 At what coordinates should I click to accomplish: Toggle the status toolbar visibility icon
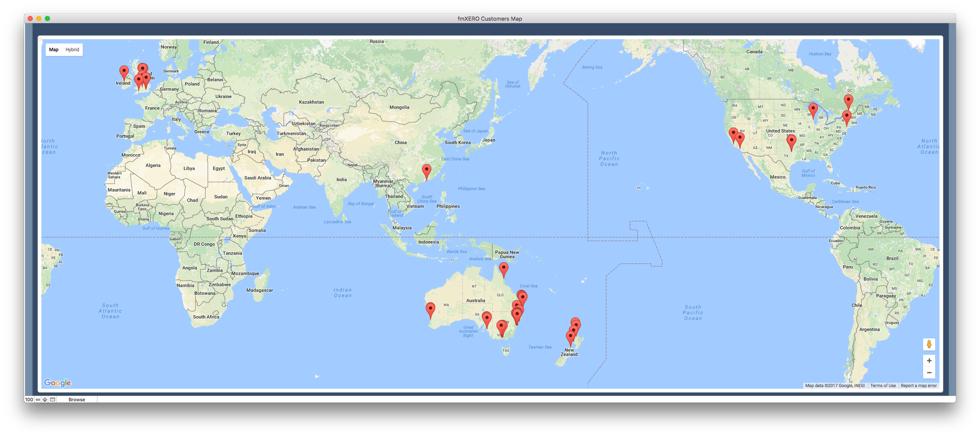(53, 400)
